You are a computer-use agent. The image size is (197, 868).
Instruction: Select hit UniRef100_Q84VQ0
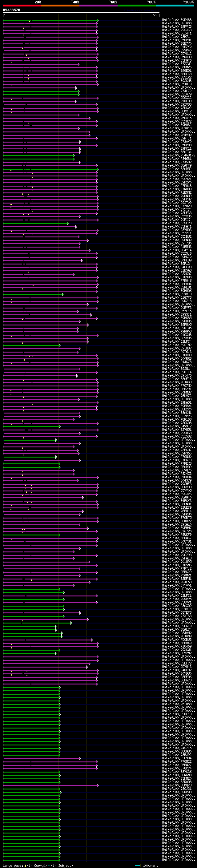(177, 135)
